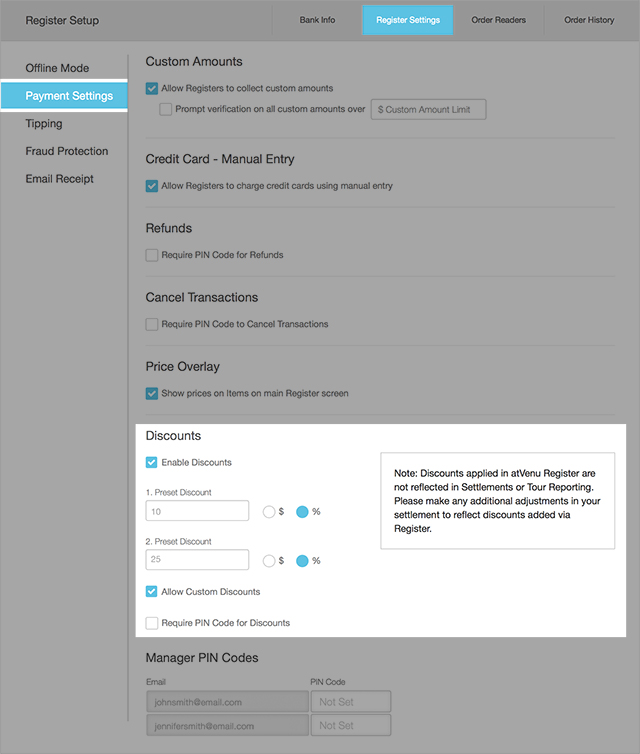Open Tipping settings in sidebar
Screen dimensions: 640x754
point(44,124)
